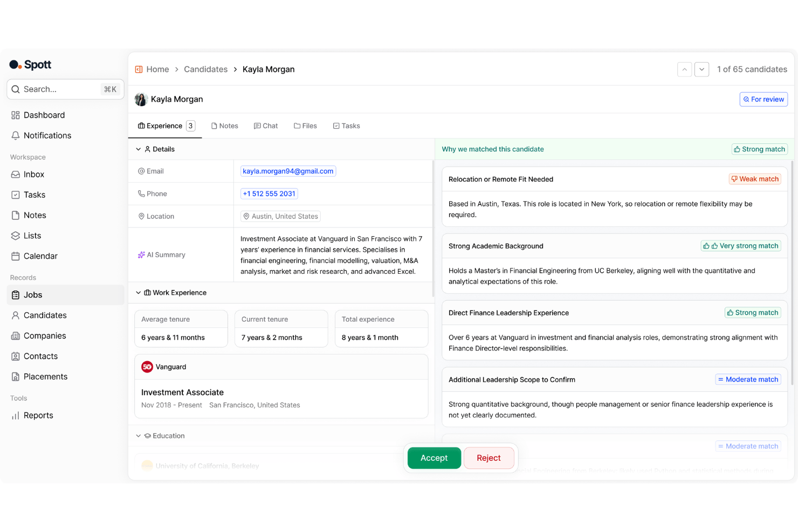Click the AI Summary sparkle icon
The height and width of the screenshot is (532, 798).
141,255
